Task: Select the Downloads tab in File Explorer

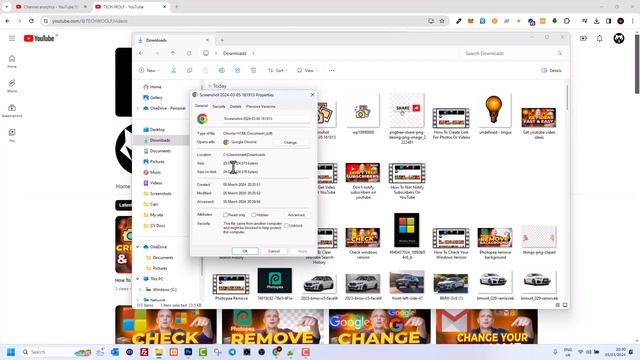Action: [173, 40]
